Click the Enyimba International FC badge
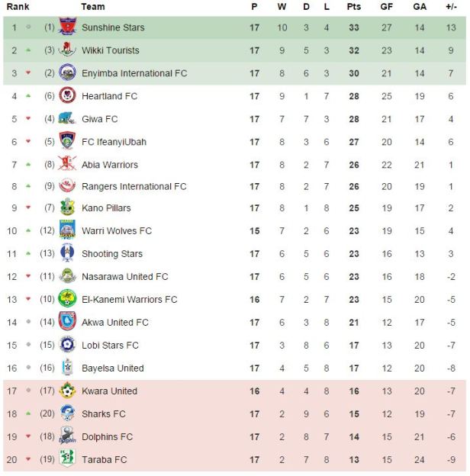This screenshot has height=476, width=470. [68, 74]
